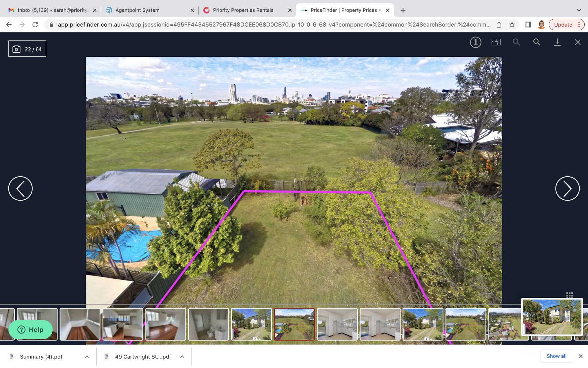The width and height of the screenshot is (588, 368).
Task: Click the circled number one icon
Action: pos(476,42)
